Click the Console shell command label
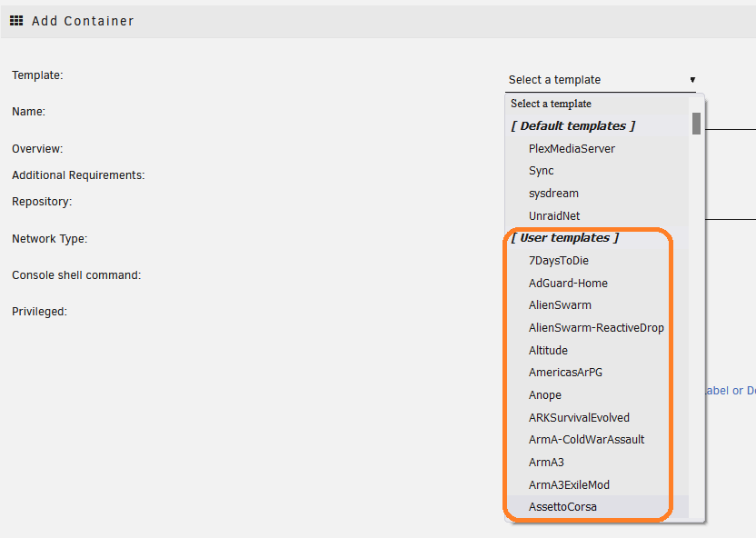The width and height of the screenshot is (756, 538). [76, 275]
